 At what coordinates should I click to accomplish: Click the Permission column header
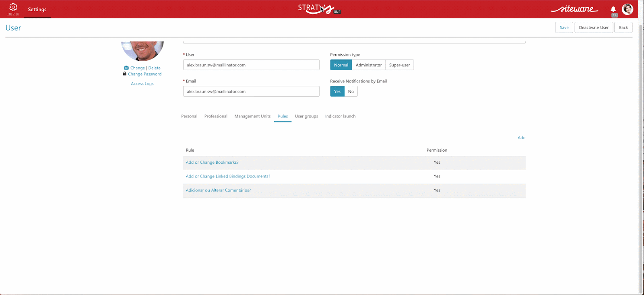click(437, 150)
